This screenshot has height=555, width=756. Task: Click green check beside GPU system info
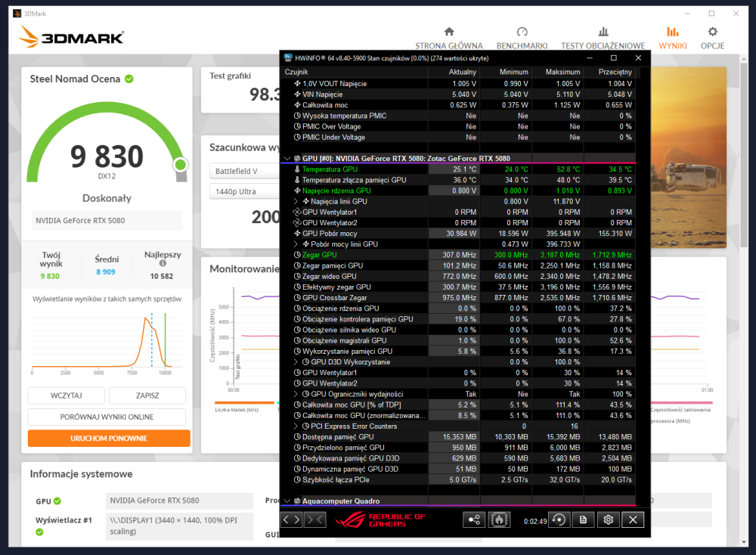coord(57,501)
